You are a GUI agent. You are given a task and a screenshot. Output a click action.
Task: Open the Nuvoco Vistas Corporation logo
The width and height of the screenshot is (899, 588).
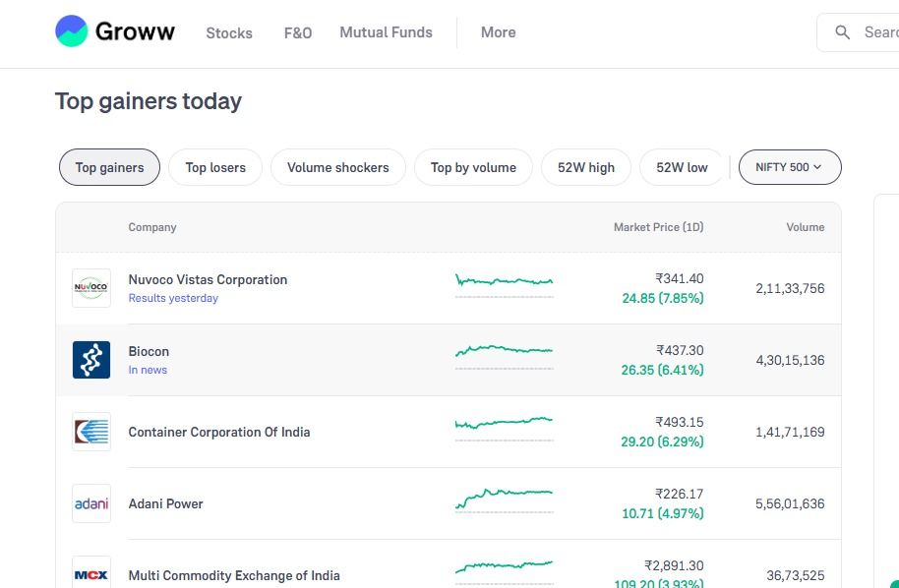91,288
